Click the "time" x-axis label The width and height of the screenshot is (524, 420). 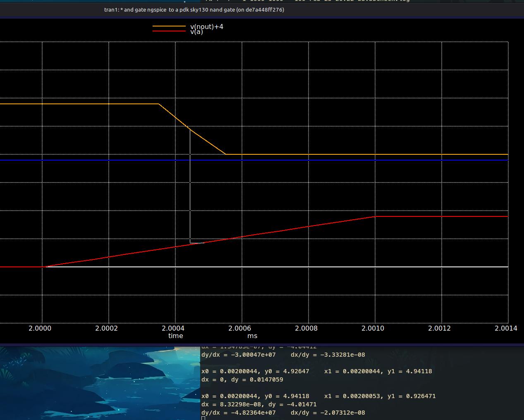tap(175, 336)
